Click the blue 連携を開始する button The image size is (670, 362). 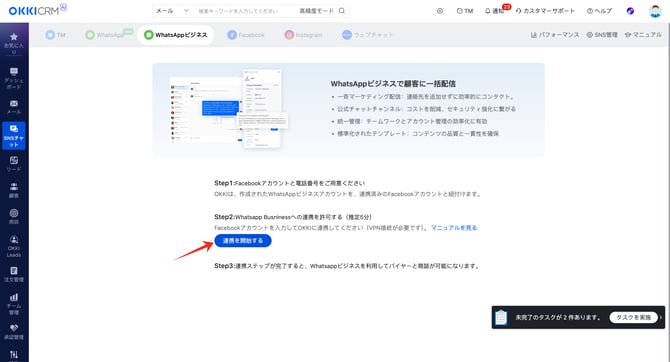tap(243, 241)
